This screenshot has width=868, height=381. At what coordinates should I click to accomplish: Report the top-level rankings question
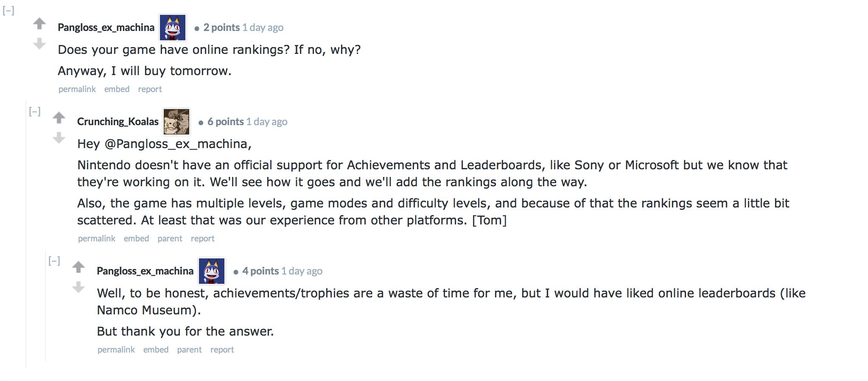click(x=150, y=89)
